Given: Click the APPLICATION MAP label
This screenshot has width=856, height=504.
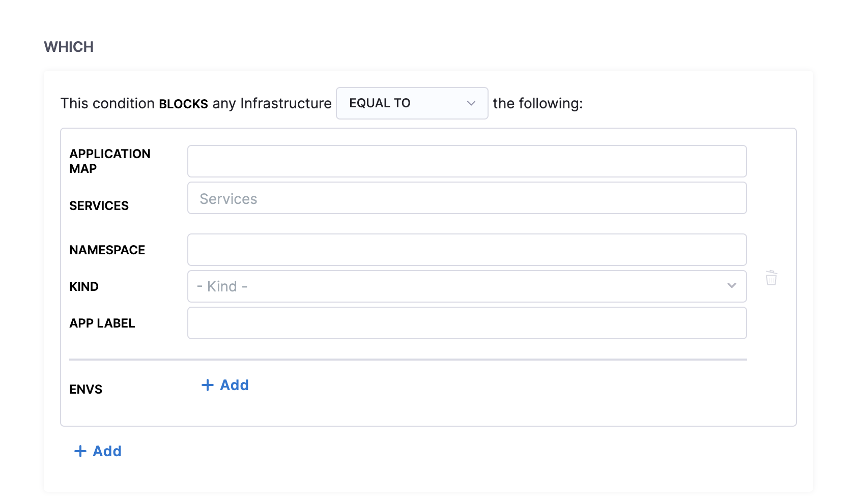Looking at the screenshot, I should pyautogui.click(x=110, y=161).
